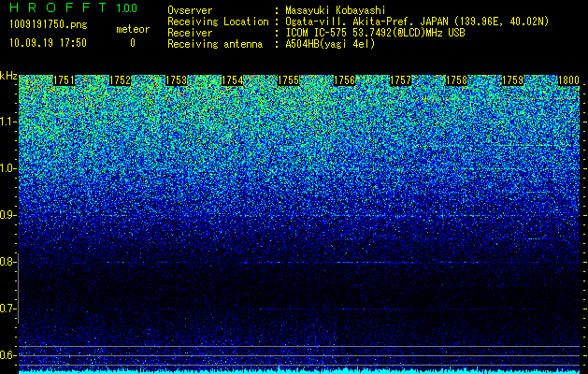Image resolution: width=588 pixels, height=374 pixels.
Task: Click the HROFFT title text
Action: [x=58, y=7]
